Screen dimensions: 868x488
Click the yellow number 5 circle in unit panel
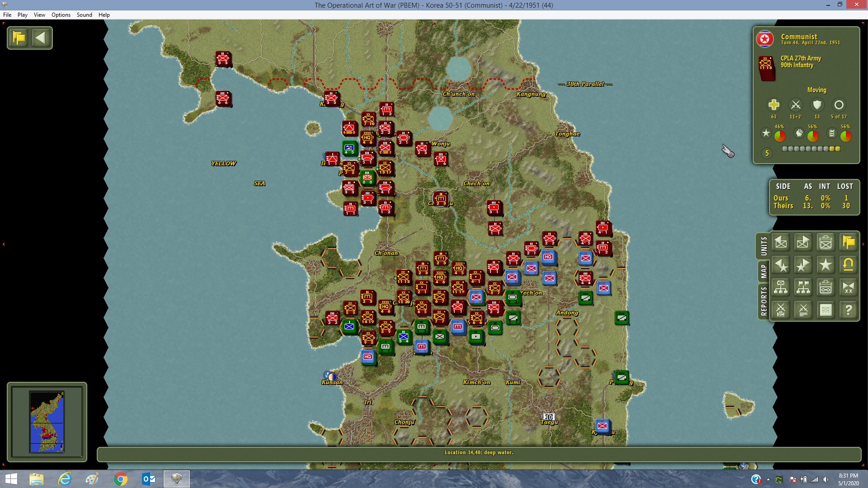pos(767,153)
